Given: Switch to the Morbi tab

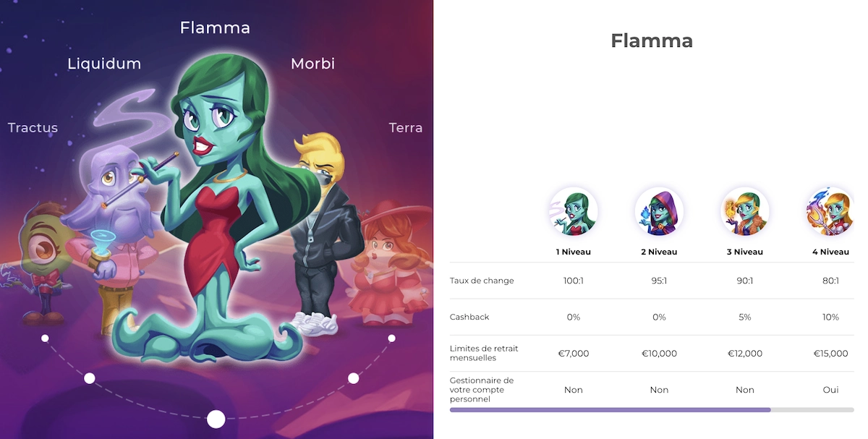Looking at the screenshot, I should (x=312, y=64).
